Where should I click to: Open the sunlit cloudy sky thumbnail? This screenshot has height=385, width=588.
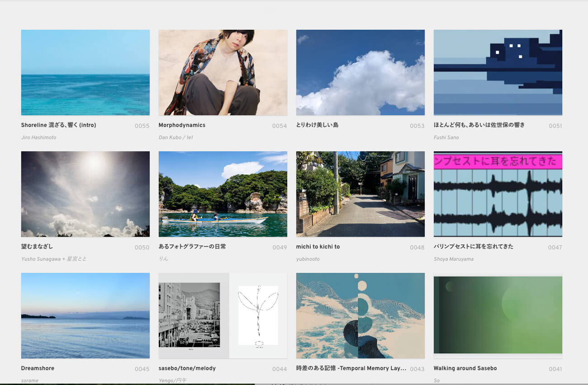85,194
